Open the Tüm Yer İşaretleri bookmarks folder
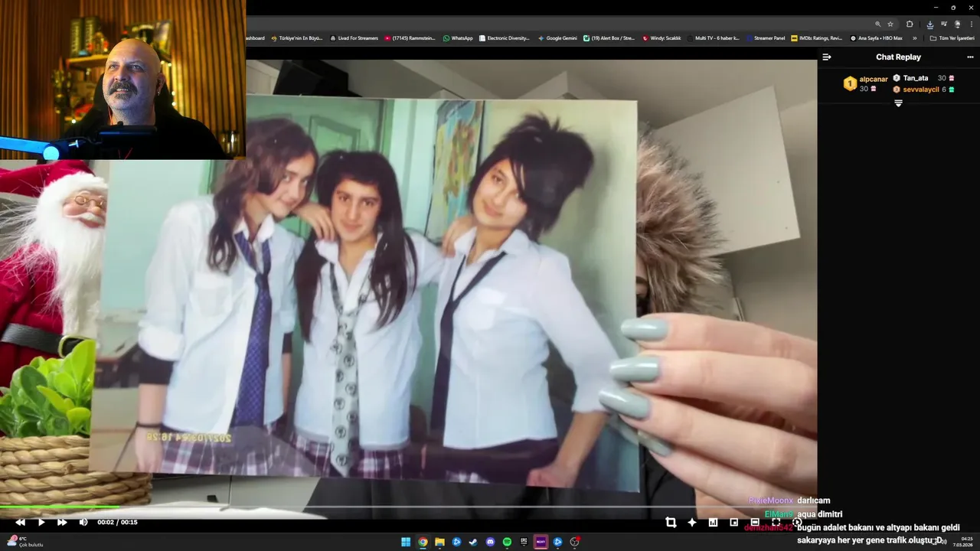This screenshot has width=980, height=551. pyautogui.click(x=952, y=38)
